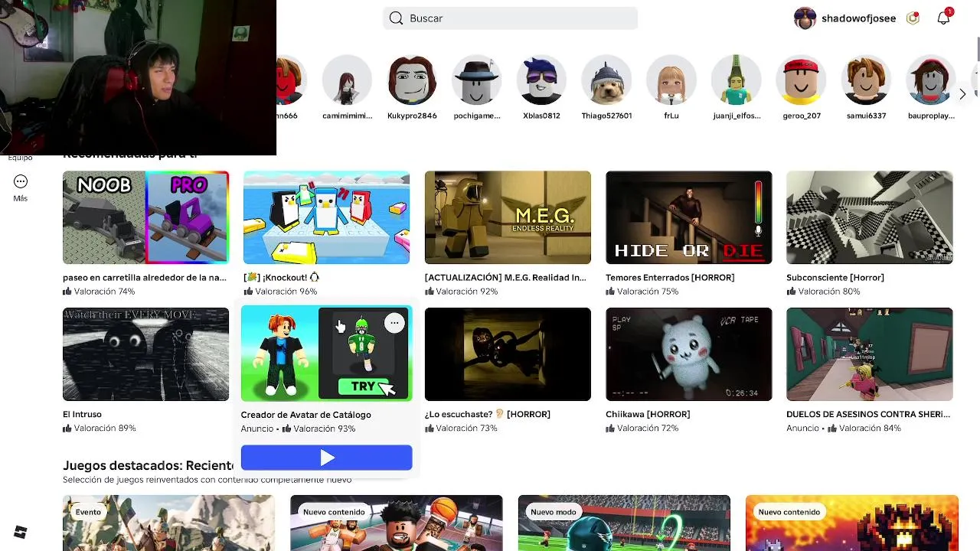The image size is (980, 551).
Task: Open Chiikawa [HORROR] title link
Action: click(648, 415)
